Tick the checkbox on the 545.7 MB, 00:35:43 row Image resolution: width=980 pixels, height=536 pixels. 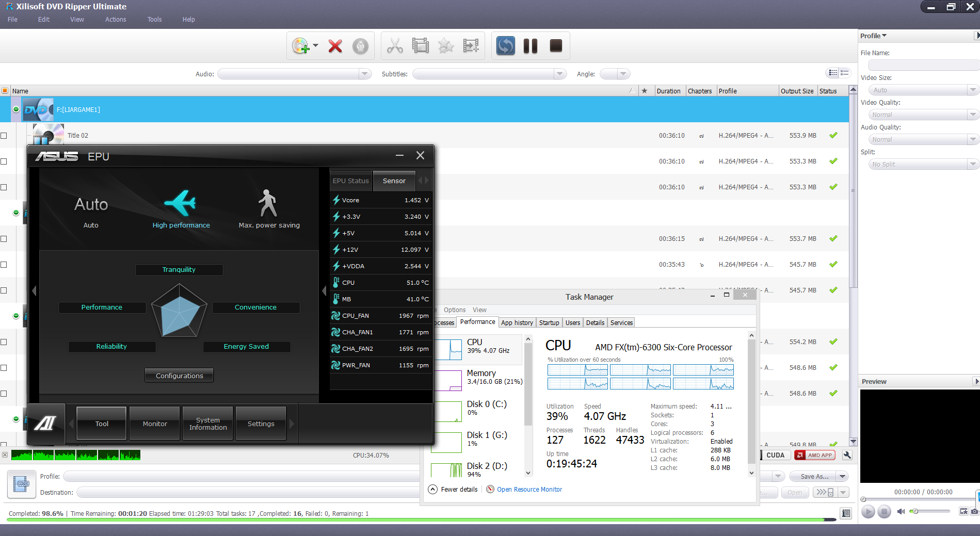click(4, 265)
